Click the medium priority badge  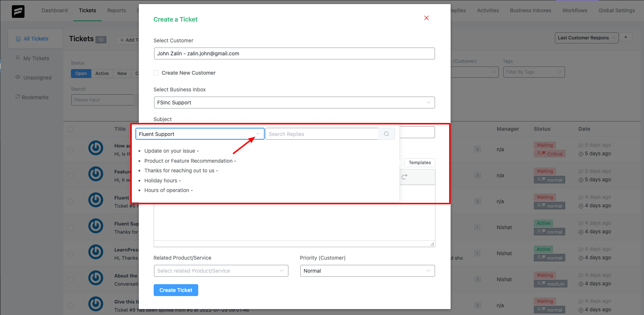click(551, 284)
